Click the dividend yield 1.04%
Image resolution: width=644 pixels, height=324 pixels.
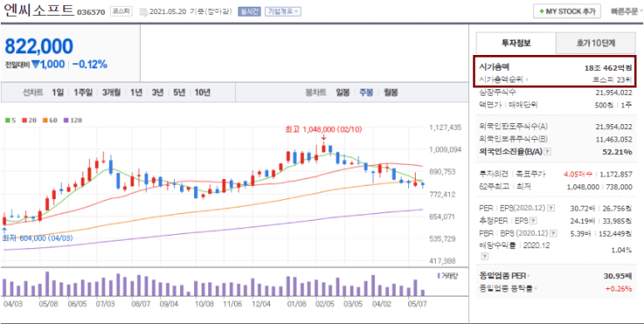[622, 250]
